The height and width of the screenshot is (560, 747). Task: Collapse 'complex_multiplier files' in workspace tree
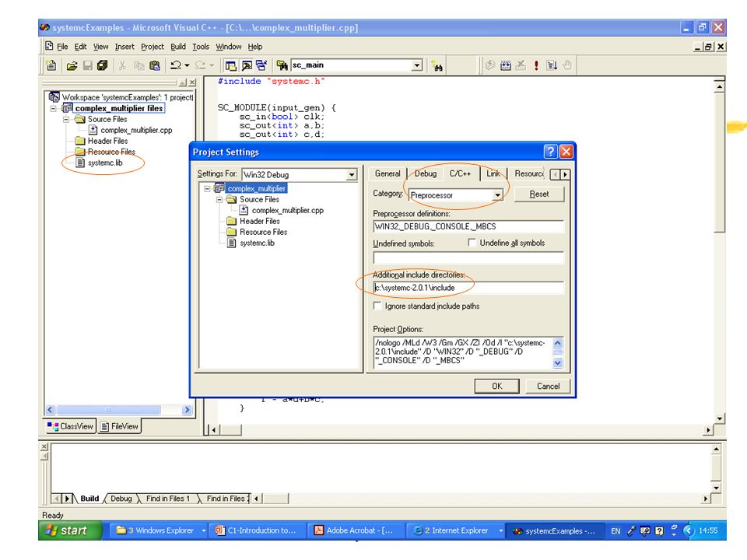click(x=54, y=109)
